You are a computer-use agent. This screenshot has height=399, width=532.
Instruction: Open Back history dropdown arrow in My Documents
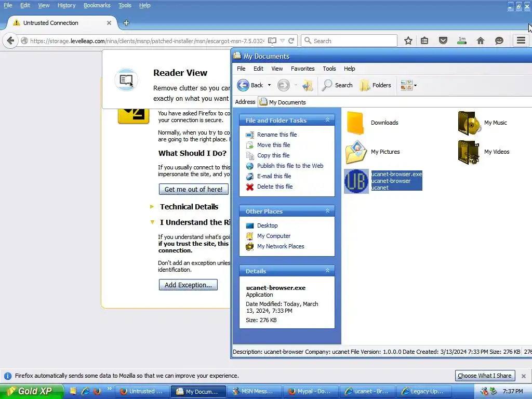coord(270,85)
